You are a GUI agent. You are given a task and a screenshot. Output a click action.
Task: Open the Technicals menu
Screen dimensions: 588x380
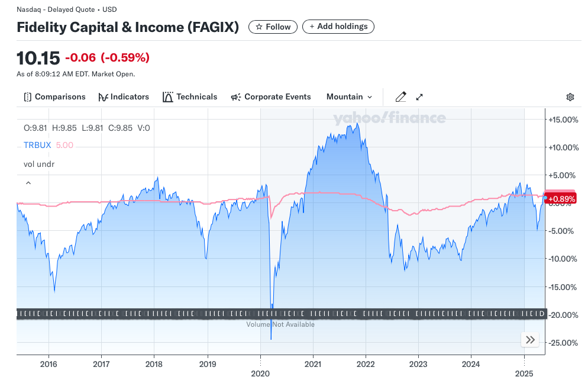(190, 97)
